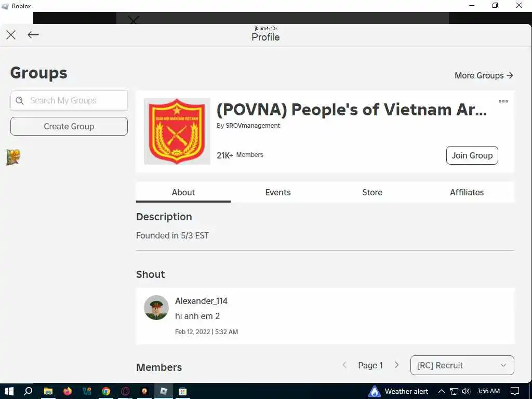Open the notification center icon
The height and width of the screenshot is (399, 532).
point(515,391)
